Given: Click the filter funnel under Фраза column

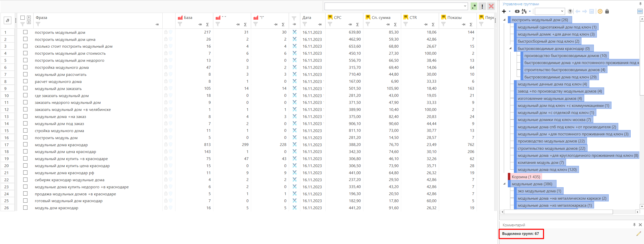Looking at the screenshot, I should click(x=38, y=24).
